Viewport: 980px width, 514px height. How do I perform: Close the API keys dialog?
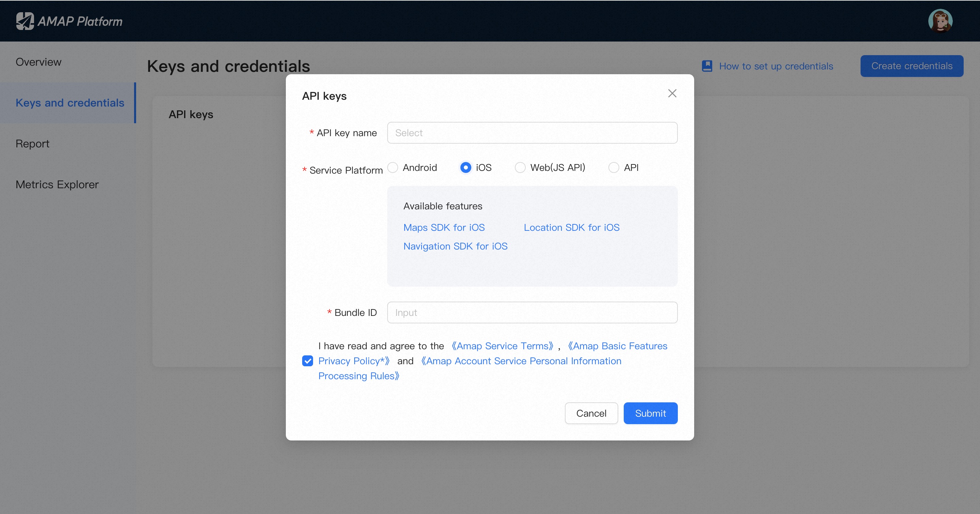(x=672, y=93)
